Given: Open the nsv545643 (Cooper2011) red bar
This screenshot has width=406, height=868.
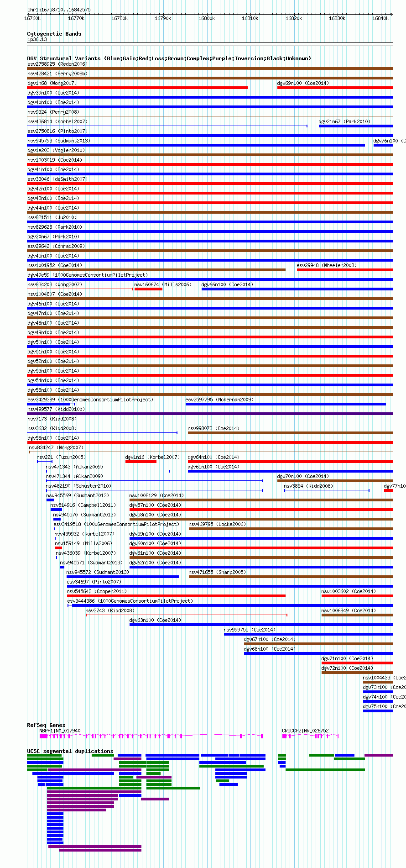Looking at the screenshot, I should [176, 596].
